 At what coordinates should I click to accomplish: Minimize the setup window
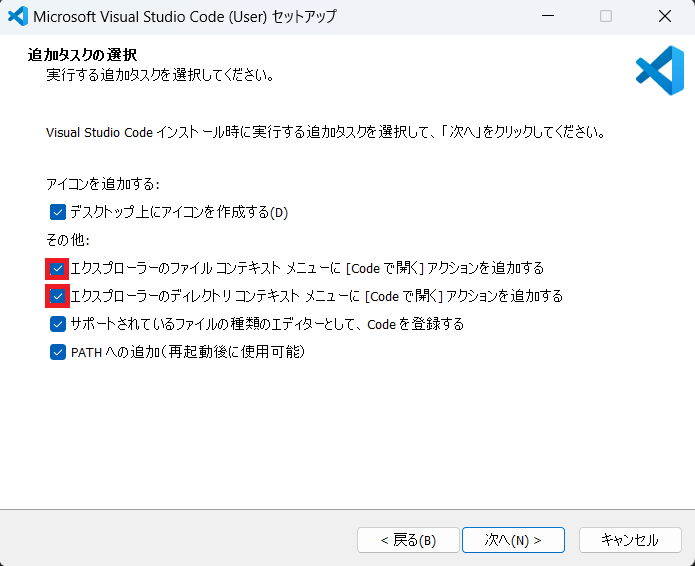click(548, 16)
